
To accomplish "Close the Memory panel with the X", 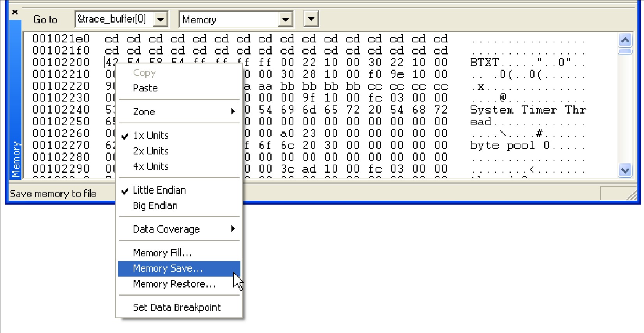I will pos(15,12).
